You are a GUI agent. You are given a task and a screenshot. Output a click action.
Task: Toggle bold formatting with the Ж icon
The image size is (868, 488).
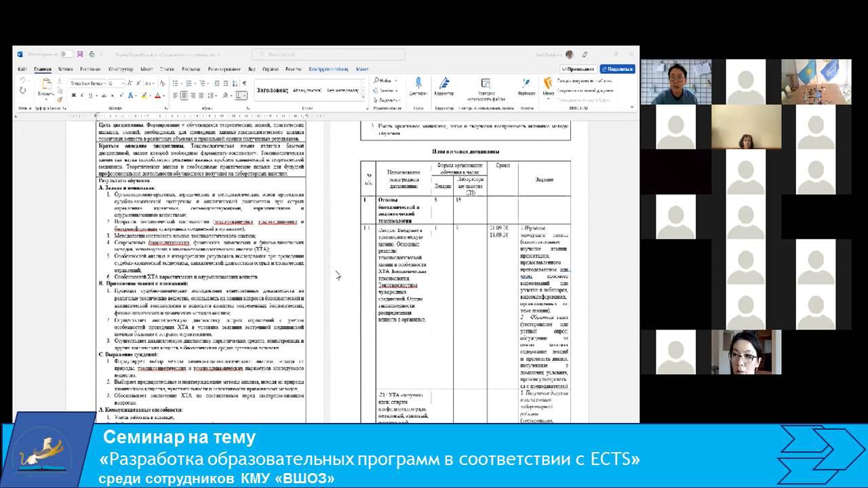pyautogui.click(x=74, y=95)
